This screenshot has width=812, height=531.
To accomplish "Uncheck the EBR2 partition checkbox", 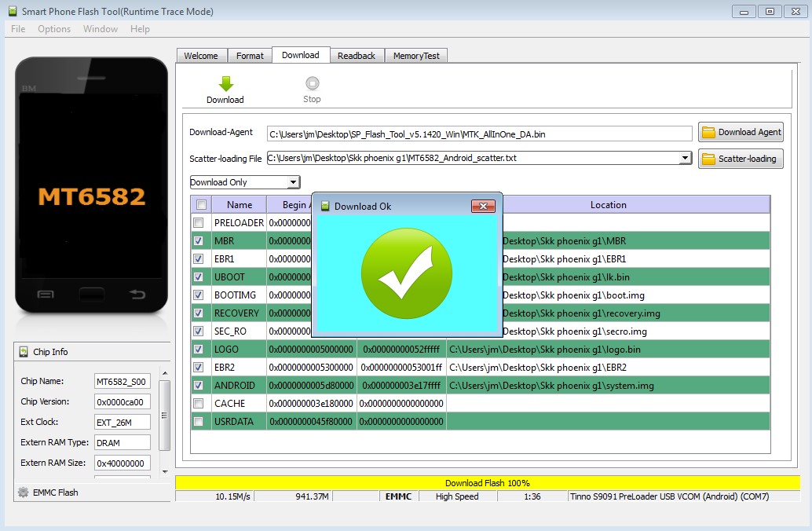I will (x=199, y=368).
